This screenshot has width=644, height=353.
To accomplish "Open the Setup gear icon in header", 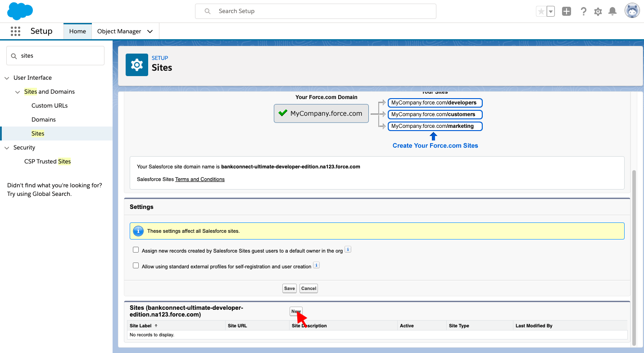I will pyautogui.click(x=598, y=12).
